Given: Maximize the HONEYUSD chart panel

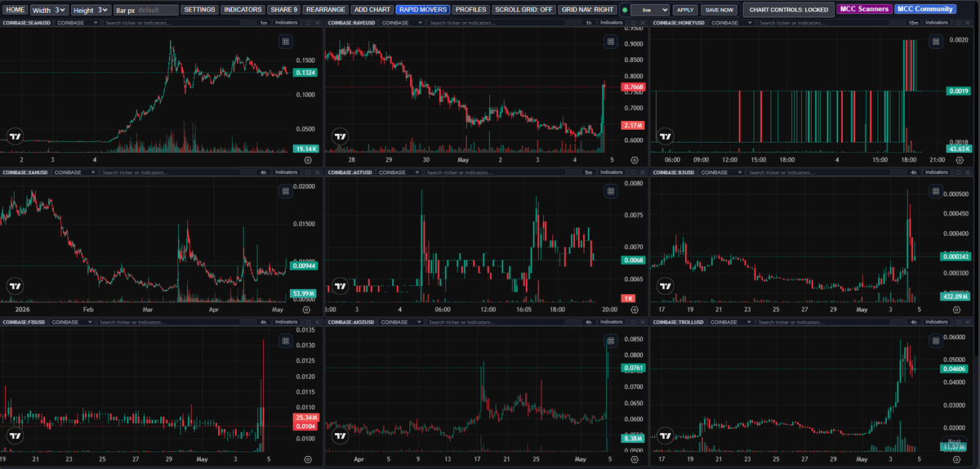Looking at the screenshot, I should pos(959,23).
